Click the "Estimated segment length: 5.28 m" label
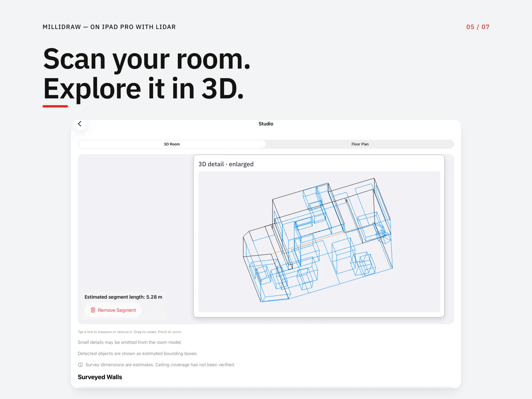The height and width of the screenshot is (399, 532). tap(123, 297)
